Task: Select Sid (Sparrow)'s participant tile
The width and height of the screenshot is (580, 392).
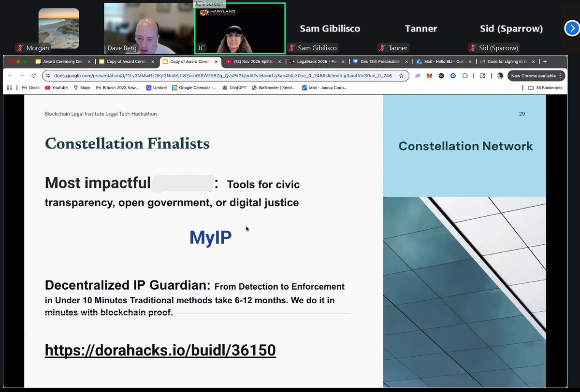Action: tap(512, 28)
